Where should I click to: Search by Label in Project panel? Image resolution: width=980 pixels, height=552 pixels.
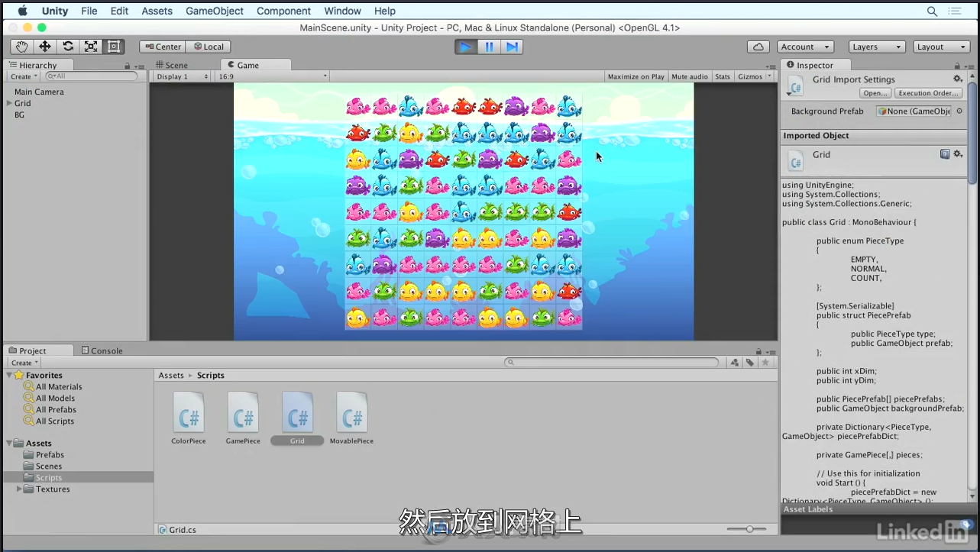pos(750,363)
